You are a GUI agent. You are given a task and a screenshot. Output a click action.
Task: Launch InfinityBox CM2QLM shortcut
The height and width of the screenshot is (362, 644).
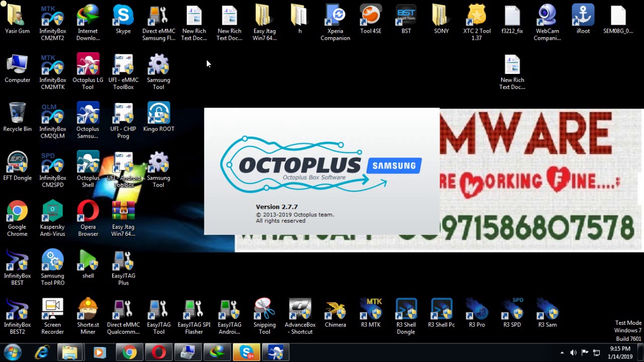tap(52, 121)
